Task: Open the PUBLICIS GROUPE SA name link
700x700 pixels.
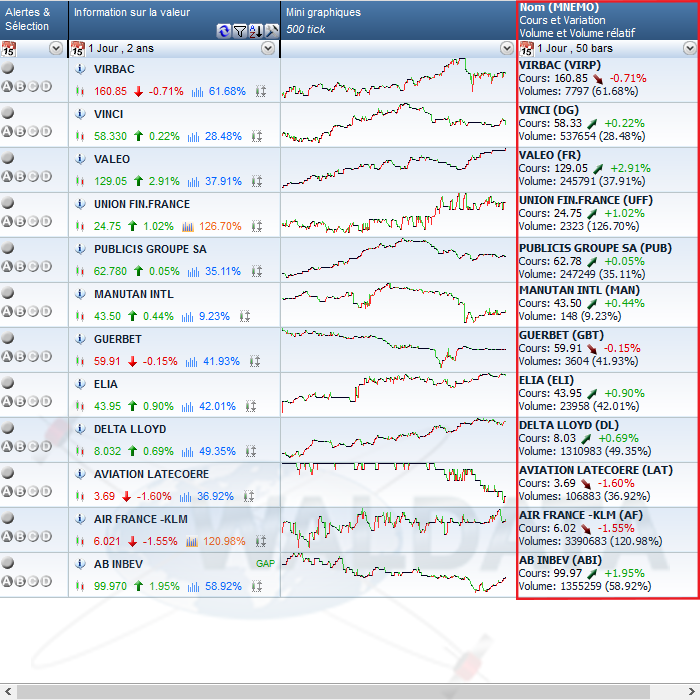Action: point(150,249)
